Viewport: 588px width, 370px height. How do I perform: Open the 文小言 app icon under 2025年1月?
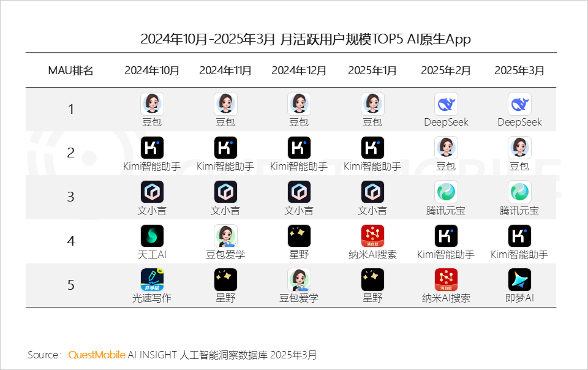point(372,191)
